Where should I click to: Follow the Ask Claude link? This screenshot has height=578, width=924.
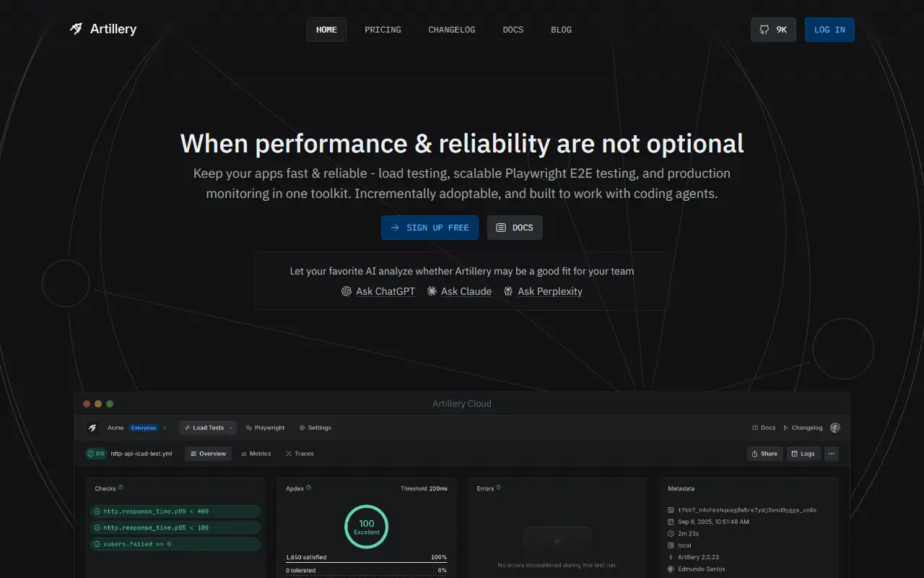[459, 291]
